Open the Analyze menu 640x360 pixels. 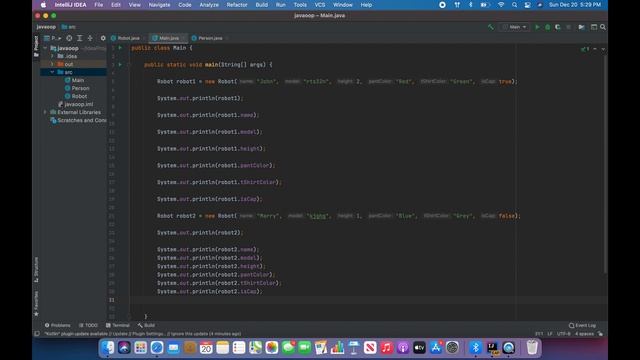209,5
